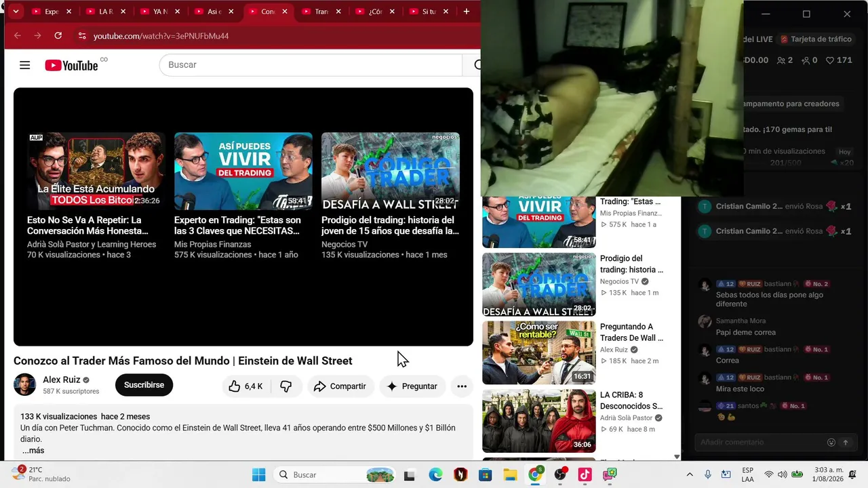View site information icon in address bar

click(x=81, y=36)
